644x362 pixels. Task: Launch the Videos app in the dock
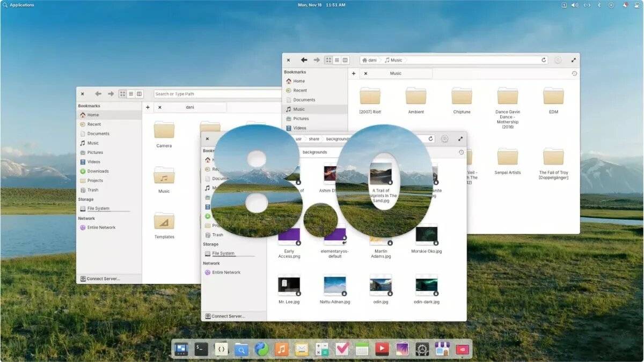pos(382,349)
